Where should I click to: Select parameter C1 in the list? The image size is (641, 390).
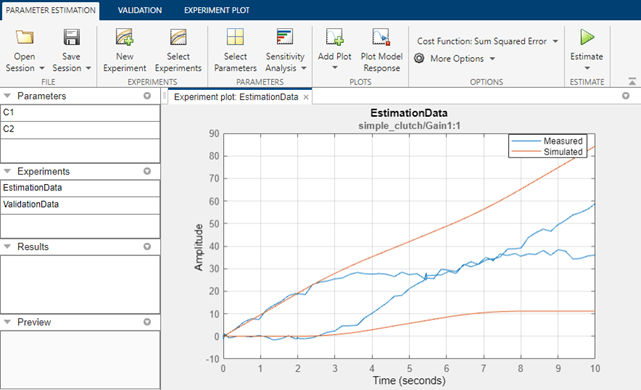(80, 112)
